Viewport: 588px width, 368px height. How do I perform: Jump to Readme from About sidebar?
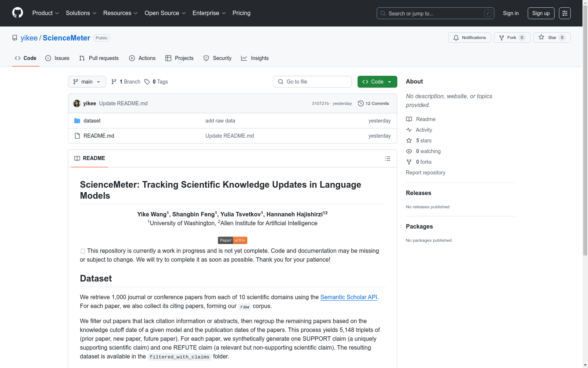421,119
